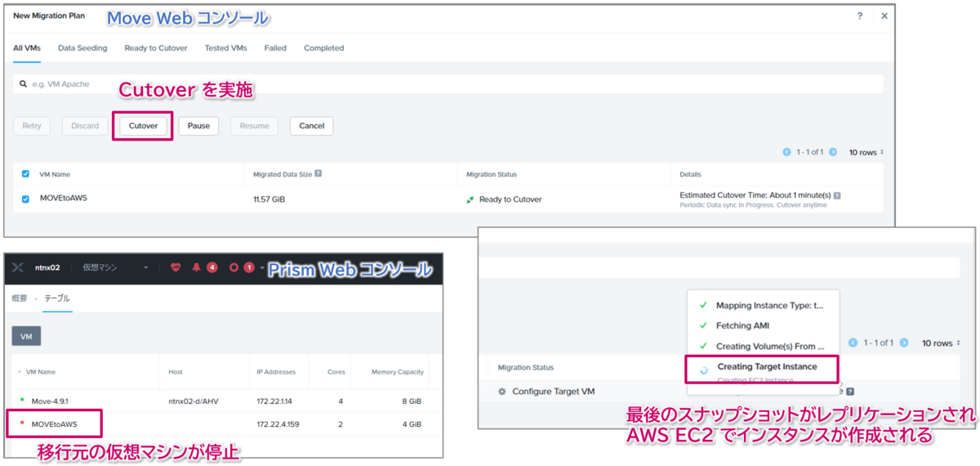The image size is (980, 466).
Task: Click previous page arrow in lower-right panel
Action: click(x=853, y=343)
